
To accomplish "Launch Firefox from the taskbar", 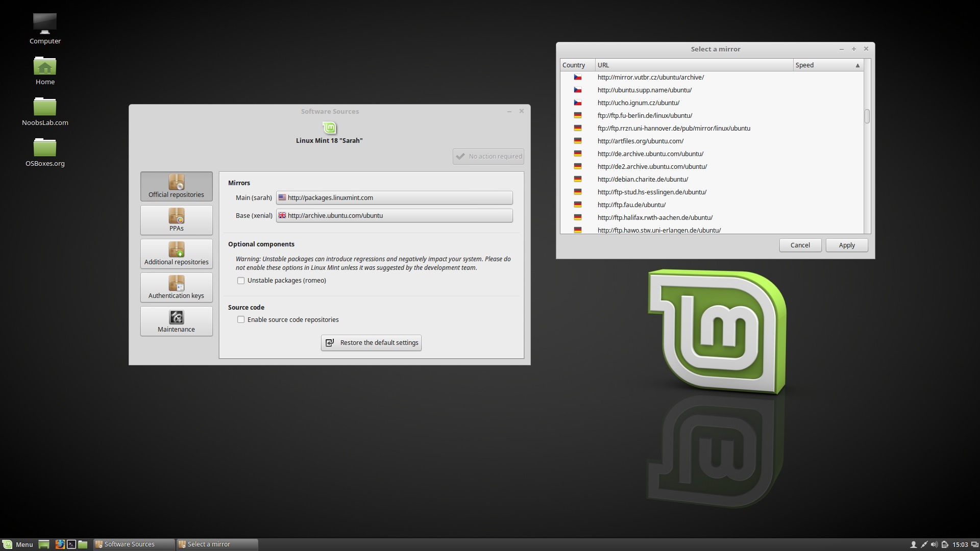I will [x=60, y=544].
